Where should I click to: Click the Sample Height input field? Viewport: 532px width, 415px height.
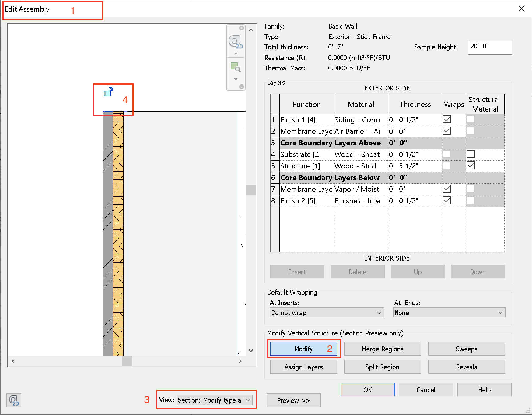(x=490, y=48)
